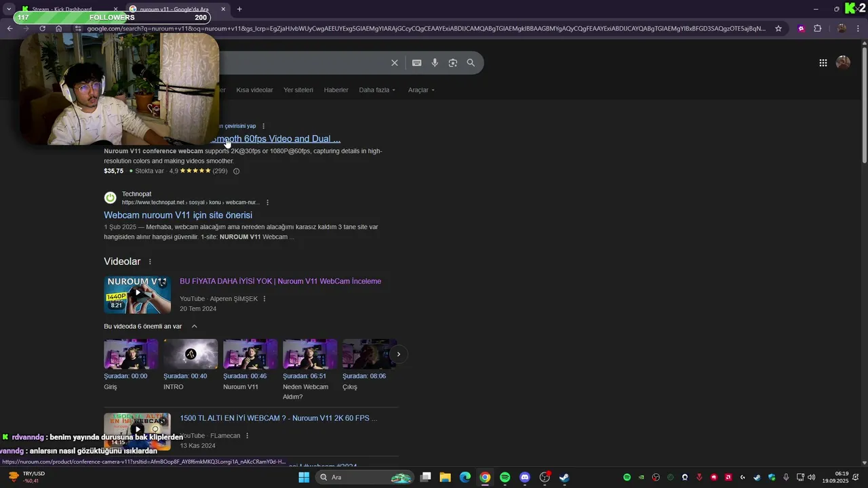Open the Google apps grid
868x488 pixels.
pyautogui.click(x=823, y=63)
